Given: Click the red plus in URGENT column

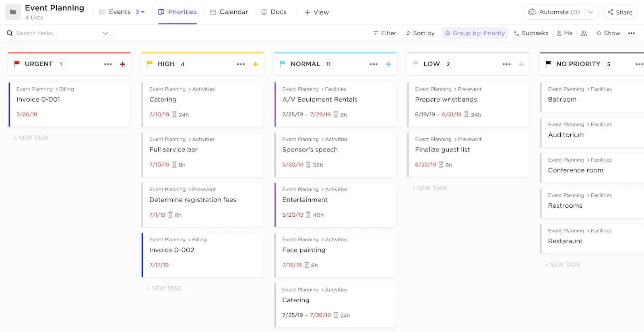Looking at the screenshot, I should point(123,64).
